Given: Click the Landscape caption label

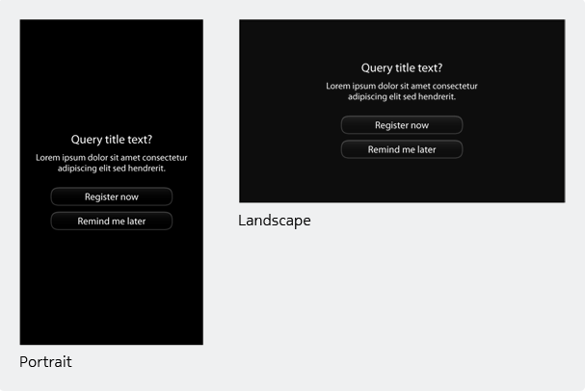Looking at the screenshot, I should point(275,221).
